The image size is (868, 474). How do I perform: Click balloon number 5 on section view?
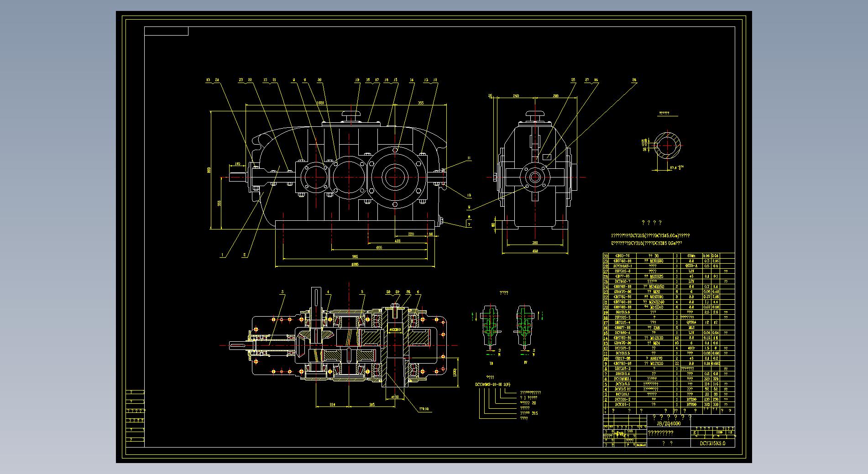[362, 292]
